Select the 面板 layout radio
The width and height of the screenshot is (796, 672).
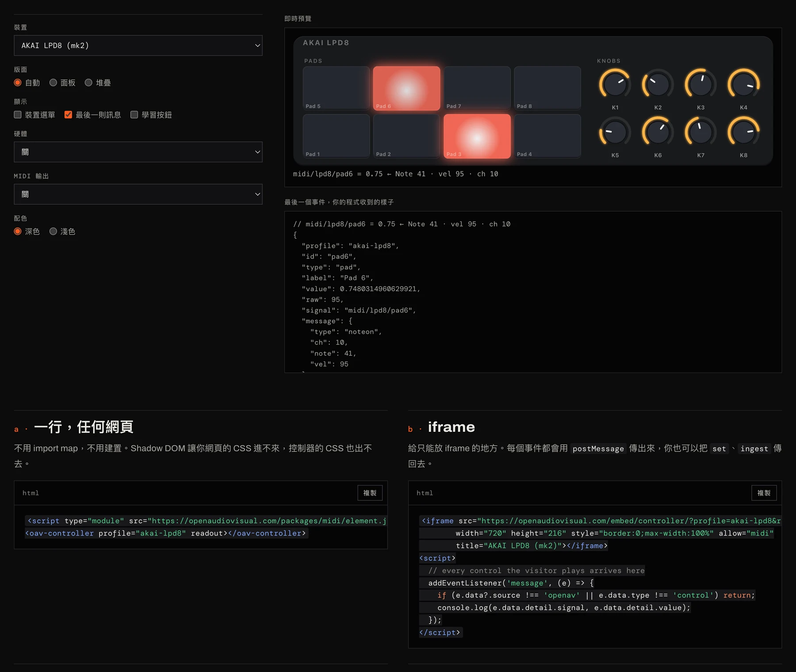(53, 83)
